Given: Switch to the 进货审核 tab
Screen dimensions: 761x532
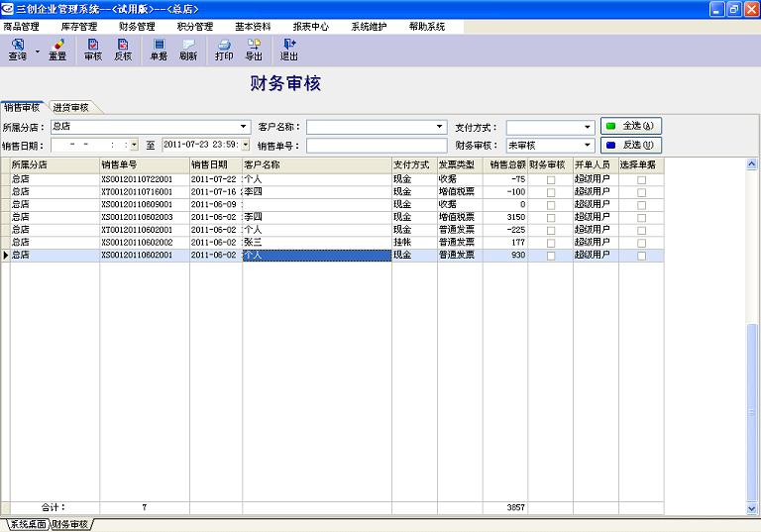Looking at the screenshot, I should (71, 107).
